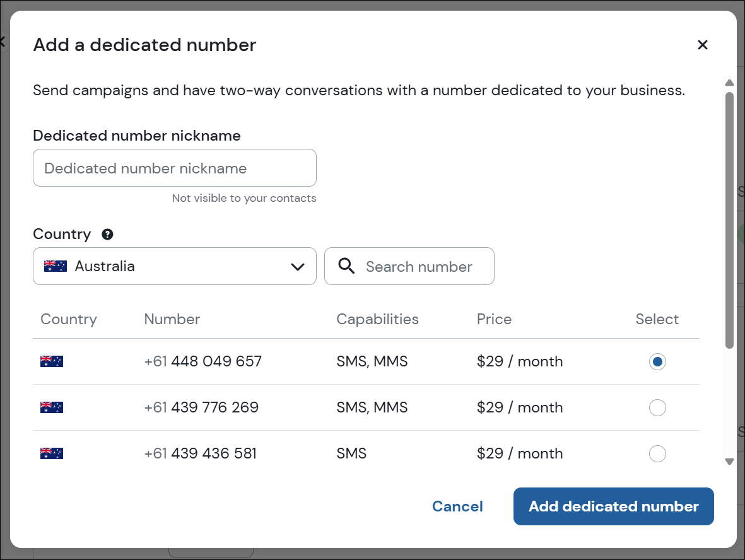Choose the +61 439 776 269 radio button
Screen dimensions: 745x560
point(657,408)
